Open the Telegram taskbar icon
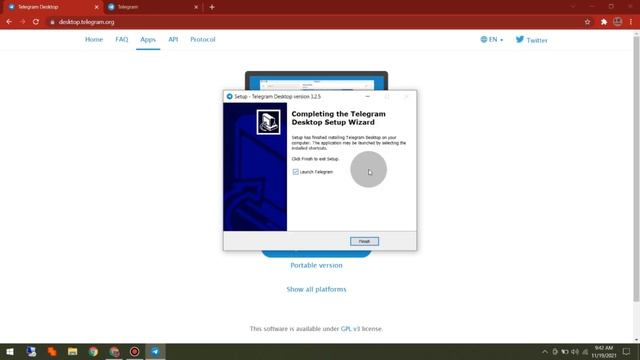Viewport: 640px width, 360px height. pos(155,351)
